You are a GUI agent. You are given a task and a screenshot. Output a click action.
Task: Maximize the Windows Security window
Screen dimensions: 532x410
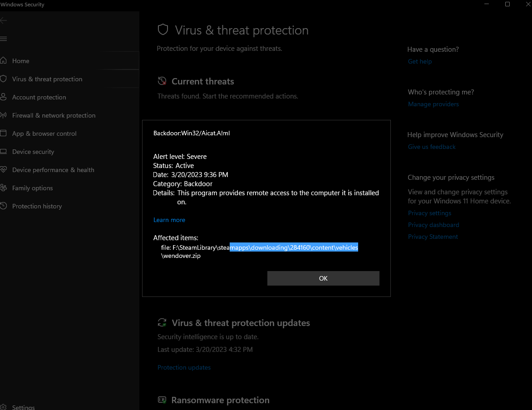[507, 4]
